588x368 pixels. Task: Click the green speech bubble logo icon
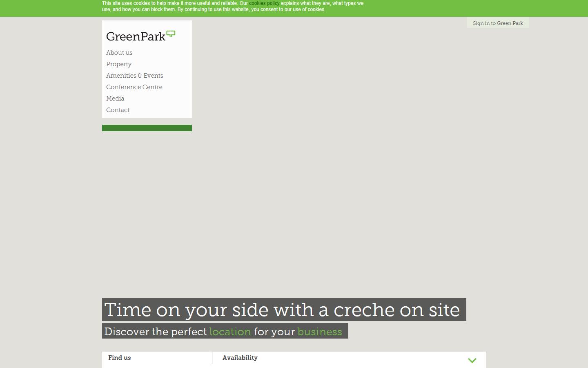(x=171, y=34)
